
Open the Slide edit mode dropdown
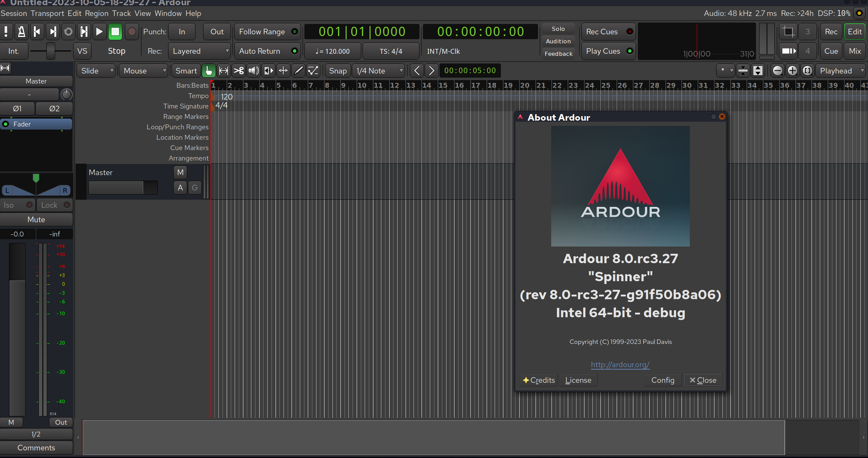[96, 71]
